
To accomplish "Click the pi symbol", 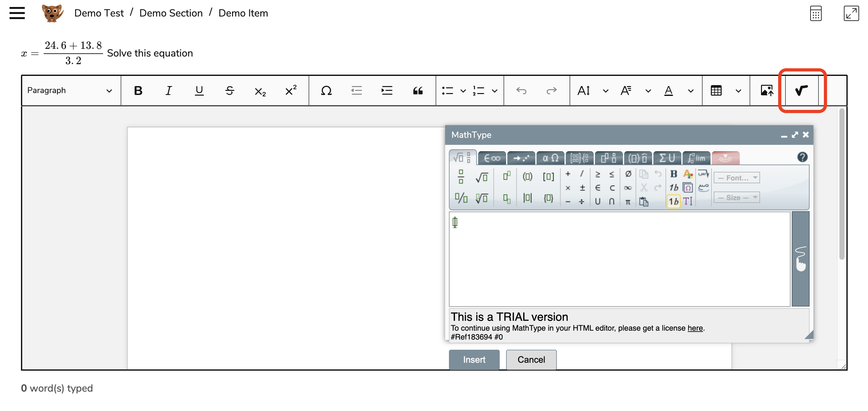I will click(x=627, y=202).
